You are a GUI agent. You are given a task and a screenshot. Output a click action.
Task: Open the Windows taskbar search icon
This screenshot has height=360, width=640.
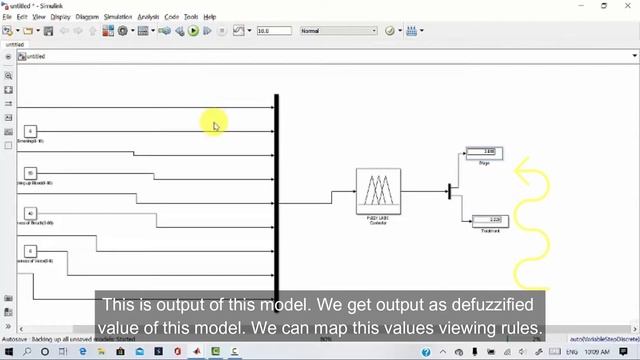tap(27, 351)
